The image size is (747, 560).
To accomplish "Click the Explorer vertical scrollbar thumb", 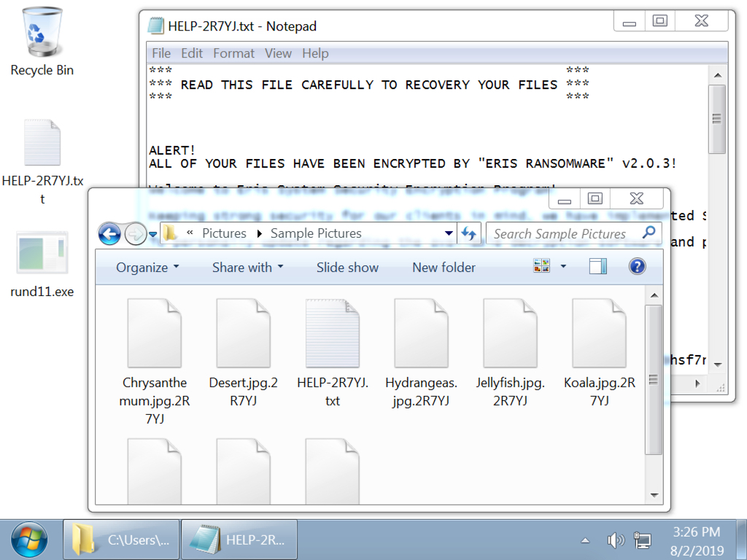I will pyautogui.click(x=654, y=379).
